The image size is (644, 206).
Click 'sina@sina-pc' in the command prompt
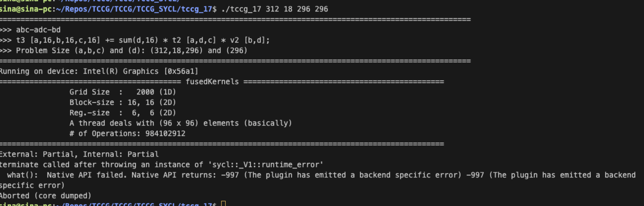[x=26, y=9]
